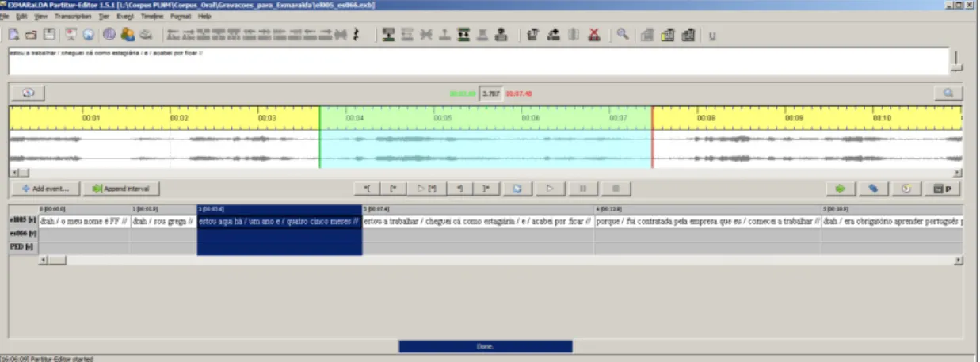Click the move selection start left bracket button
This screenshot has height=362, width=980.
[367, 189]
